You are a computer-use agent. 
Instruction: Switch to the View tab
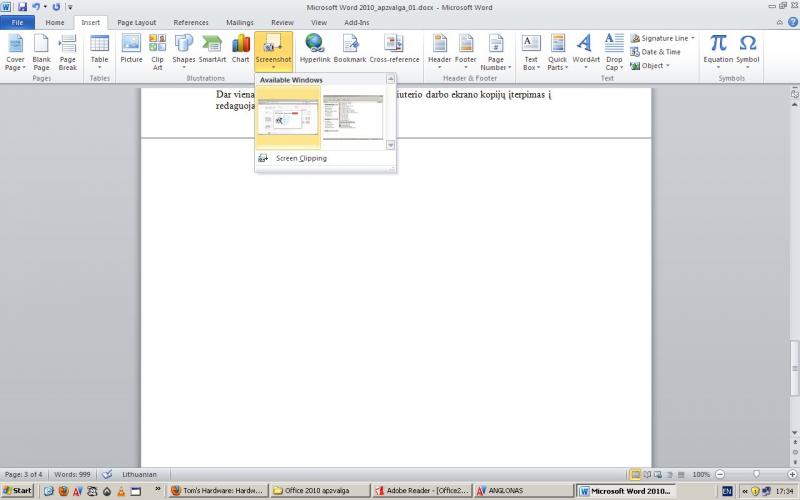tap(319, 22)
